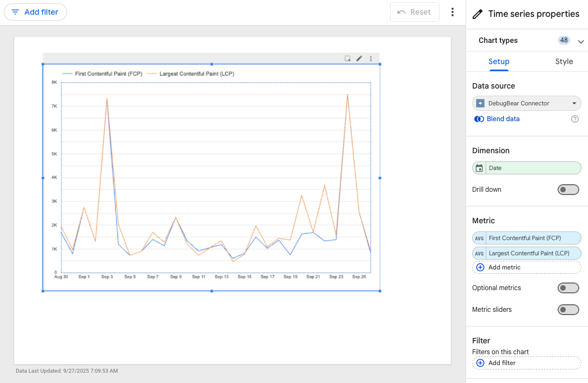
Task: Click Add filter under Filters on this chart
Action: [527, 363]
